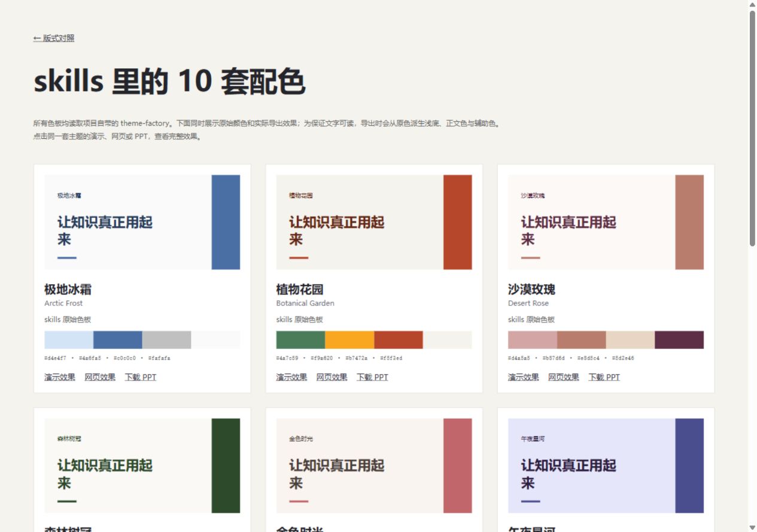This screenshot has height=532, width=757.
Task: Click the 极地冰霜 card title
Action: (68, 290)
